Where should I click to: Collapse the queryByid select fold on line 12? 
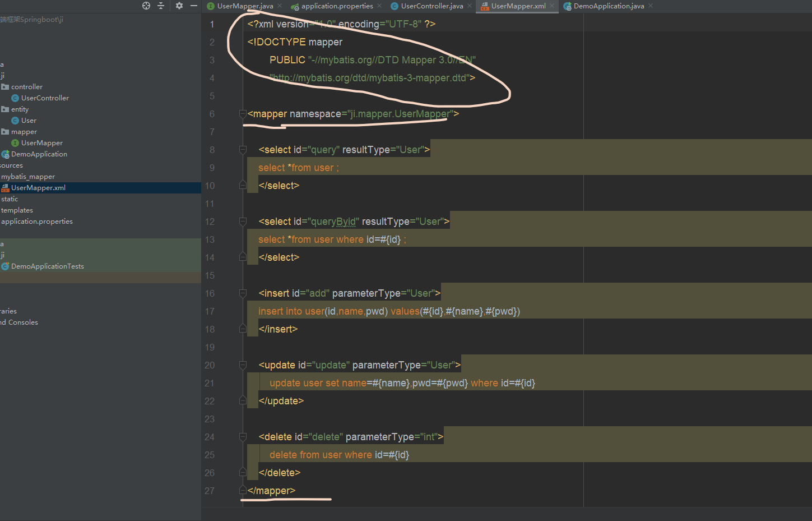tap(243, 222)
